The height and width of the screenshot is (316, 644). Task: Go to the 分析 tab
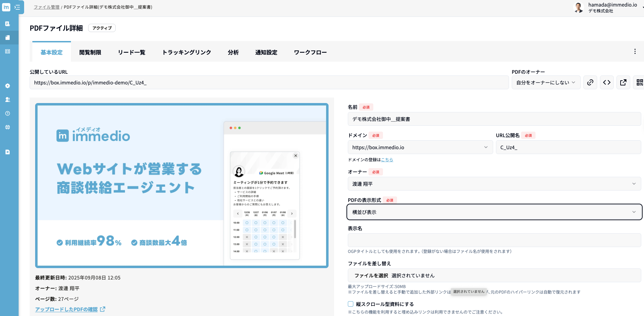click(233, 52)
